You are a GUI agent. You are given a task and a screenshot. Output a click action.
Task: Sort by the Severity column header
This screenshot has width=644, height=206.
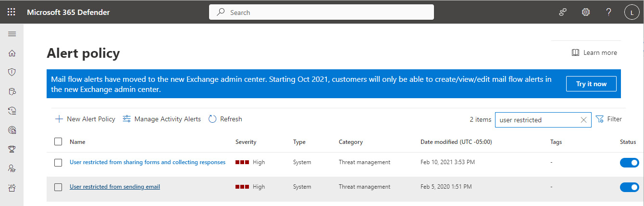point(246,142)
